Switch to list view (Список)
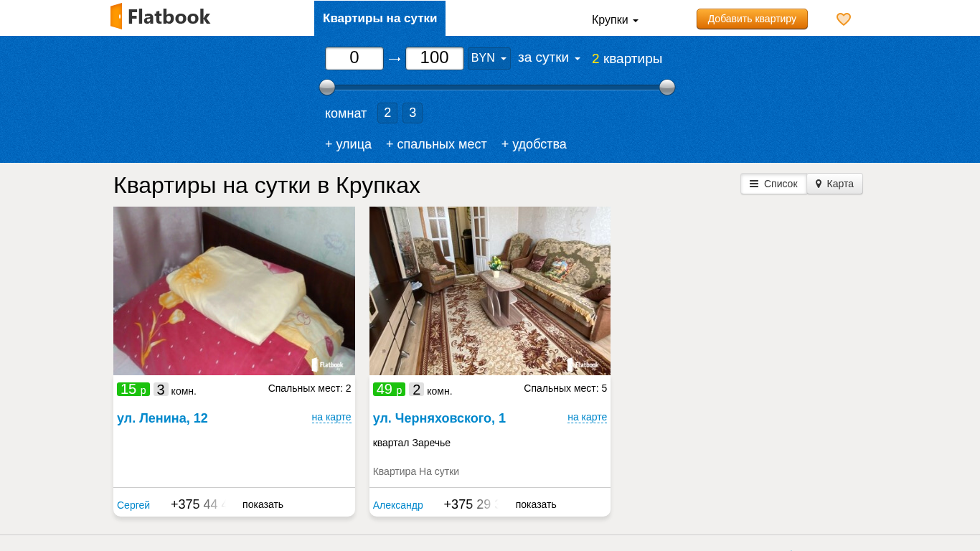The image size is (980, 551). (773, 184)
